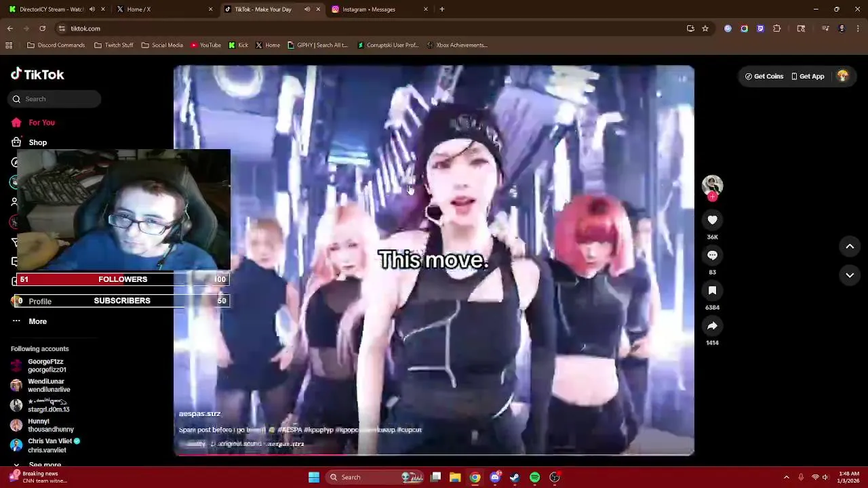This screenshot has height=488, width=868.
Task: Open the account avatar menu top right
Action: [x=843, y=76]
